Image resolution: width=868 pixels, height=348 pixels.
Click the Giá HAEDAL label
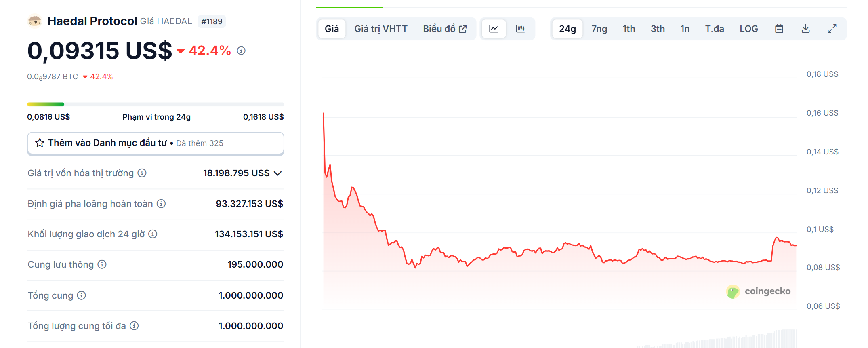pyautogui.click(x=166, y=21)
